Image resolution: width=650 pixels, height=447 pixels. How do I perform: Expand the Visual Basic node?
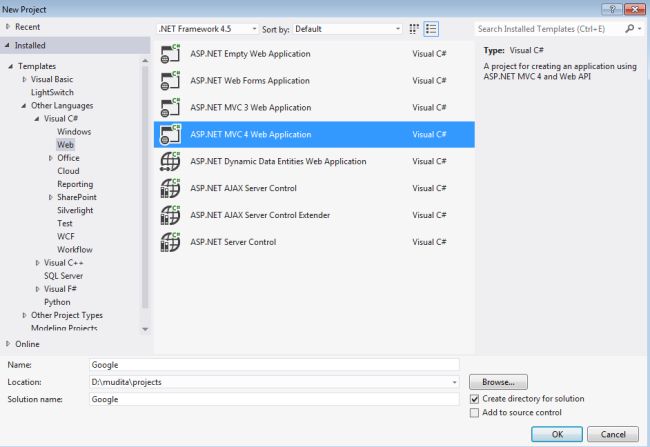(x=24, y=79)
